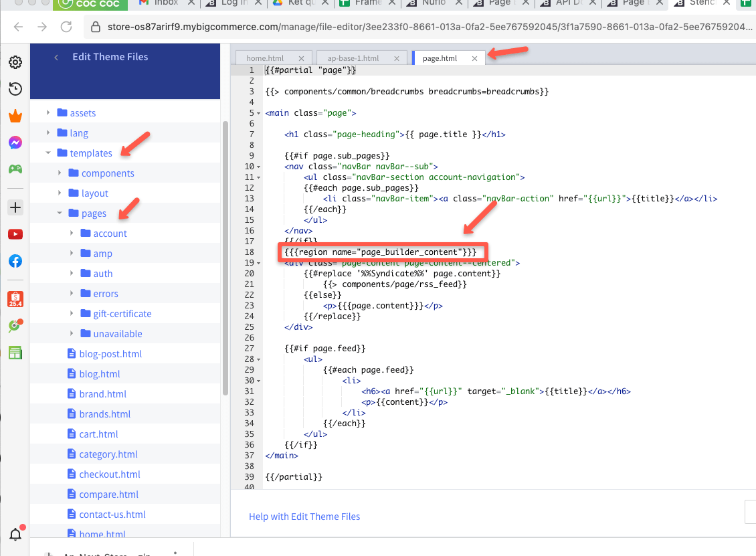Viewport: 756px width, 556px height.
Task: Open the green game controller icon
Action: [15, 169]
